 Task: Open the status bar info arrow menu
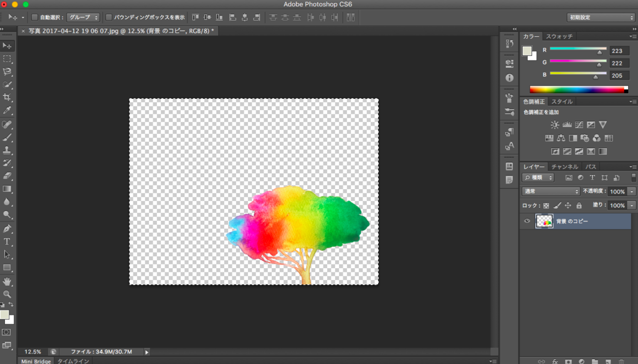click(147, 352)
